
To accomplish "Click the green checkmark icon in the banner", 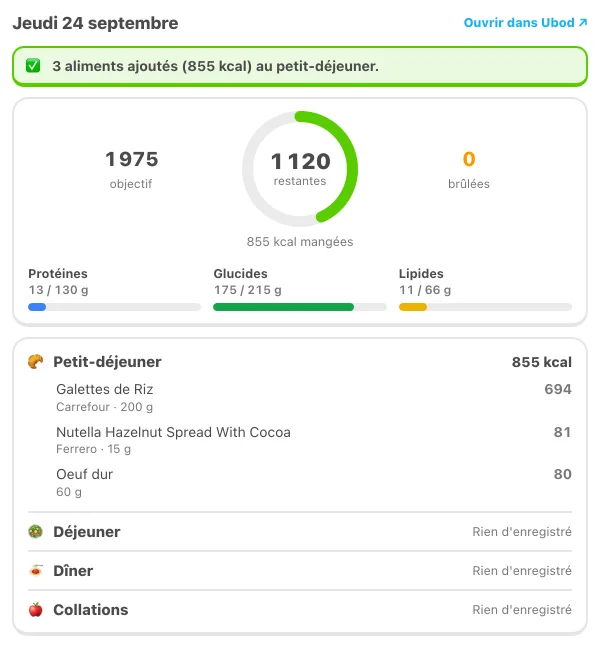I will coord(33,66).
